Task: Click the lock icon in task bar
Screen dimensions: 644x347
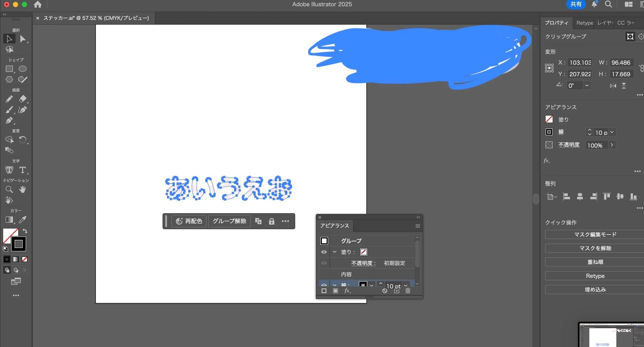Action: pos(272,221)
